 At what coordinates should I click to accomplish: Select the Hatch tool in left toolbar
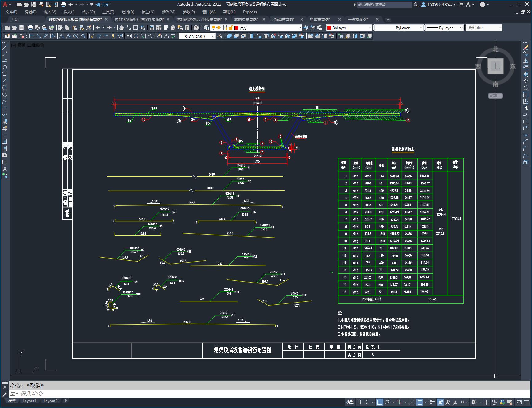click(x=5, y=142)
